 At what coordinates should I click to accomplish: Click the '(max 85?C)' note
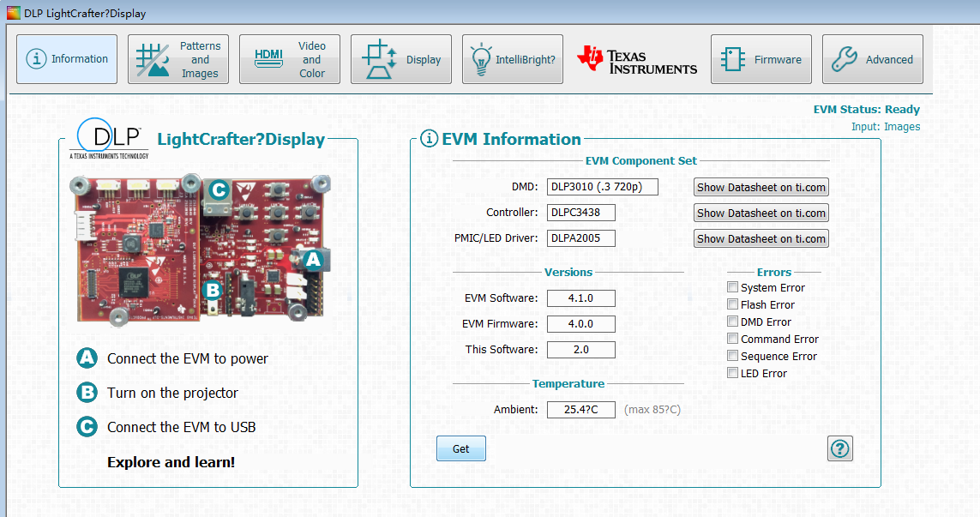pyautogui.click(x=652, y=410)
